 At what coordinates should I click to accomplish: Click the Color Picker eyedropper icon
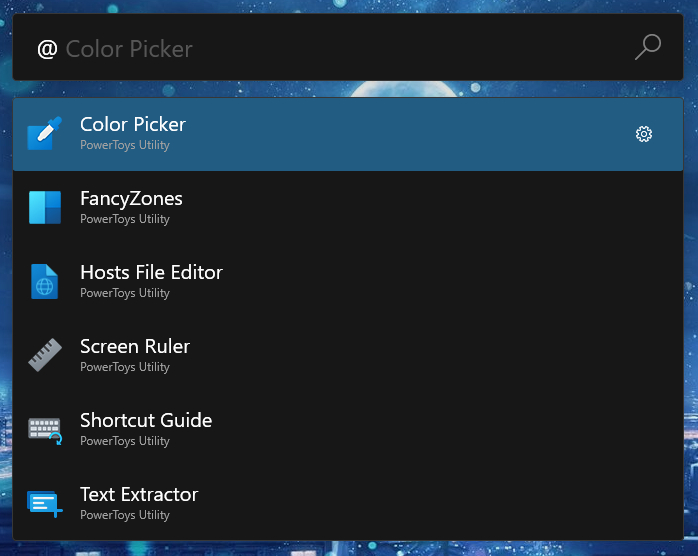44,133
